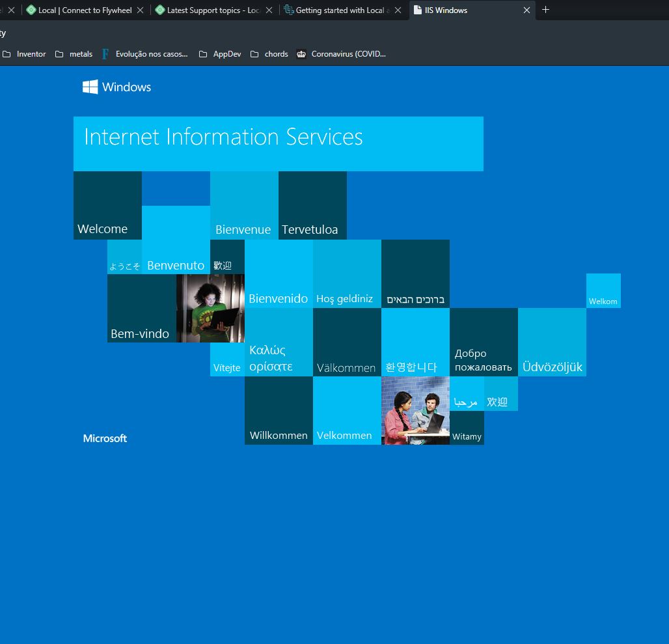
Task: Click the Willkommen tile
Action: [x=279, y=410]
